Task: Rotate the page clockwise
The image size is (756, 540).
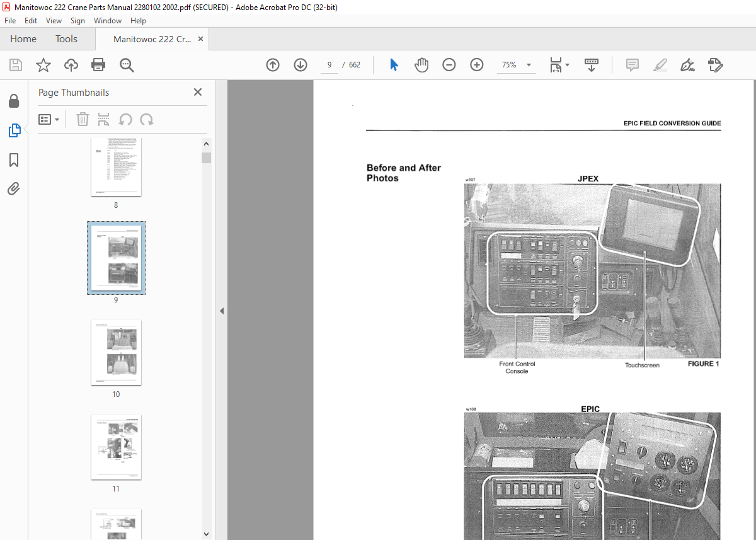Action: pyautogui.click(x=147, y=119)
